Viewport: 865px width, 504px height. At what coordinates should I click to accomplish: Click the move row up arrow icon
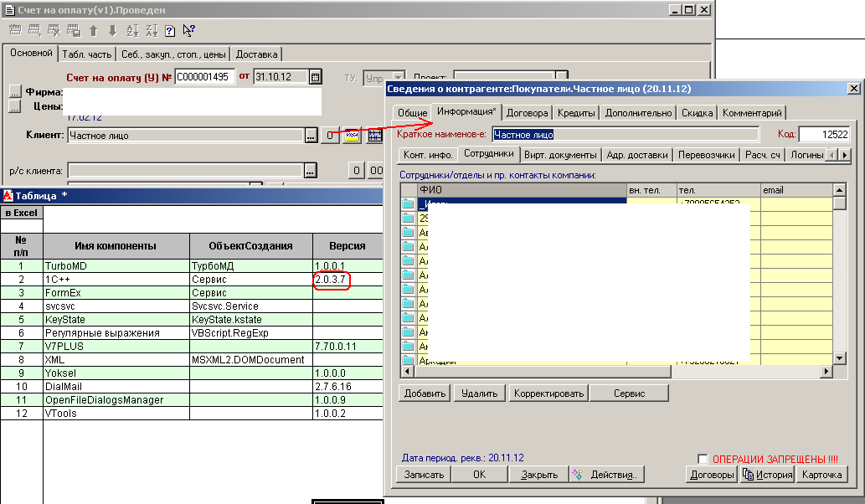[93, 31]
